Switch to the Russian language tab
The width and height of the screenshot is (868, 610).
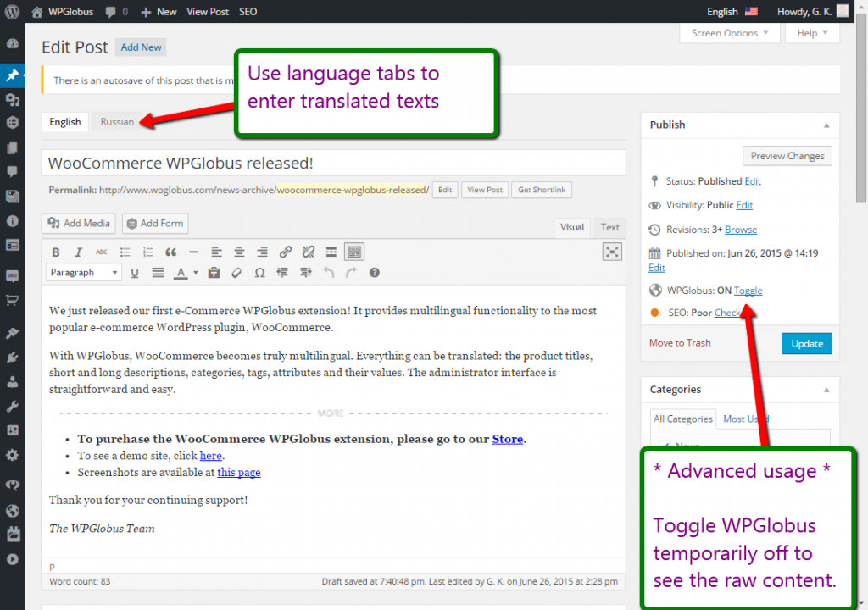click(x=117, y=122)
